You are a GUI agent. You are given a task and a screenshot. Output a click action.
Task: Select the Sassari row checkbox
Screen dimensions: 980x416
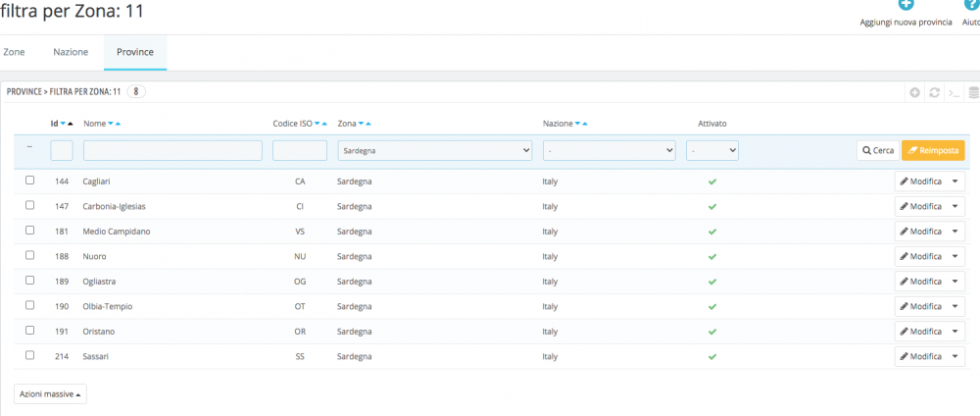coord(29,355)
